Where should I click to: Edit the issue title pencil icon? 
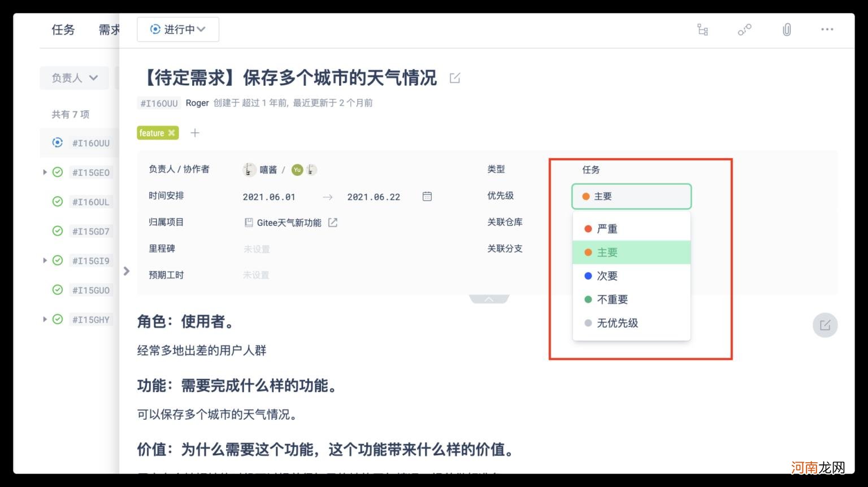[x=455, y=78]
